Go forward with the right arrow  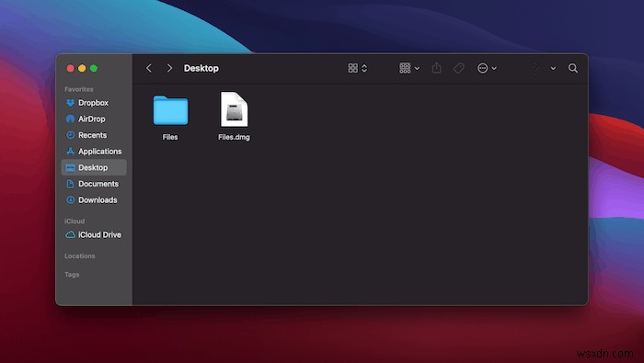coord(169,68)
